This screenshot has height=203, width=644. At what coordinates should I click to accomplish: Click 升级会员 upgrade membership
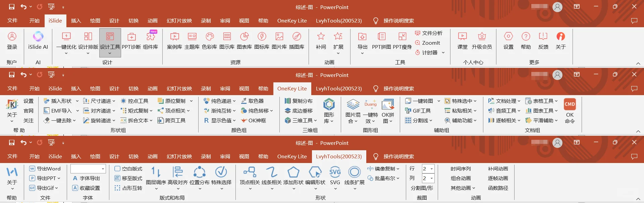click(x=482, y=41)
